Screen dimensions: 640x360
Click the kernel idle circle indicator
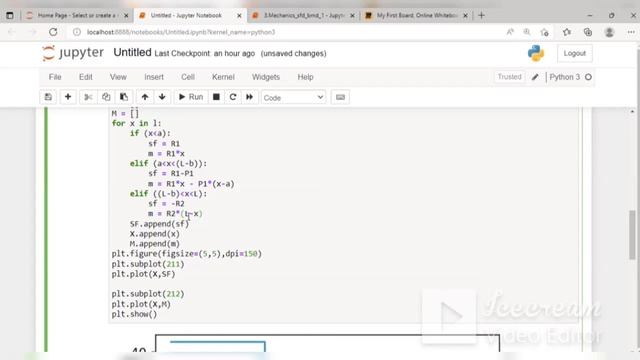[588, 77]
